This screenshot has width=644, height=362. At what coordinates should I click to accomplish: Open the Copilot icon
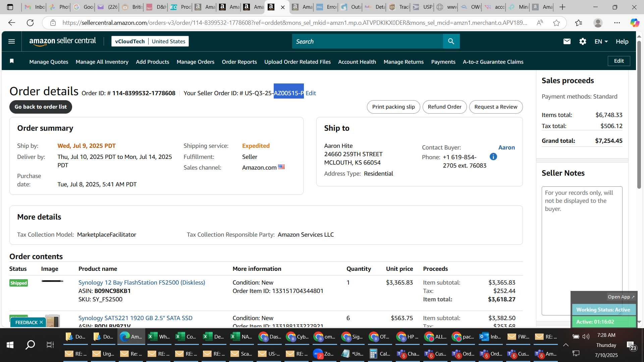click(634, 23)
